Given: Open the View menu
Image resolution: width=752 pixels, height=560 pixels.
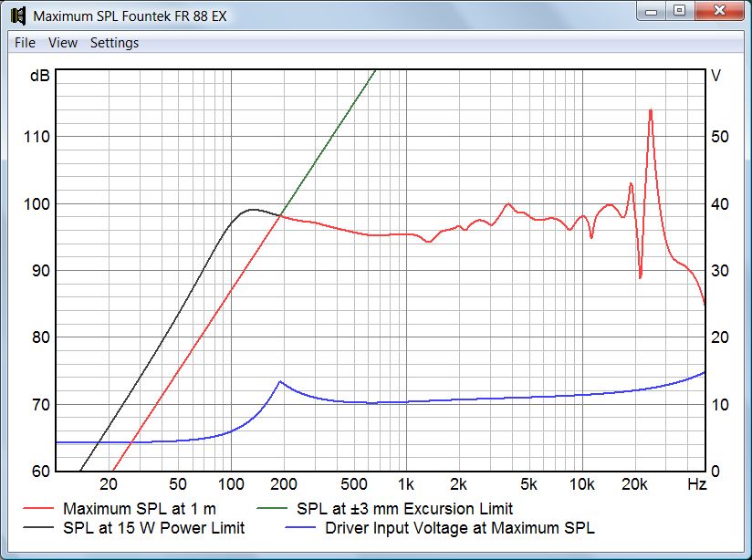Looking at the screenshot, I should coord(63,43).
